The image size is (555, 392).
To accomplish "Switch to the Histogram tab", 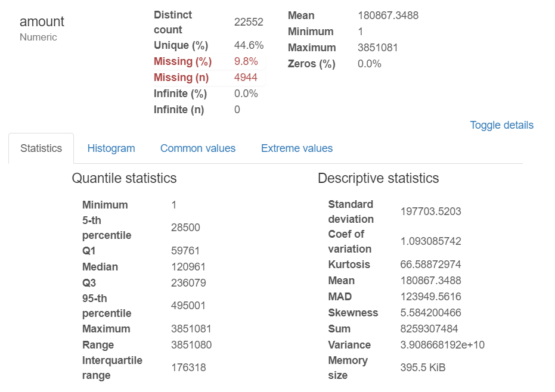I will pyautogui.click(x=111, y=148).
